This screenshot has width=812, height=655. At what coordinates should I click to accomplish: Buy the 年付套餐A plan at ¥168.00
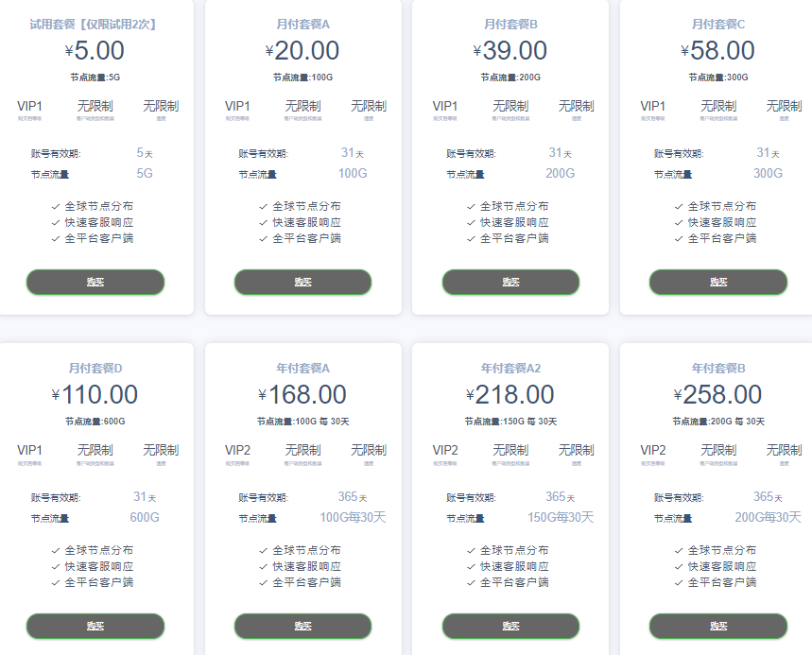(x=302, y=626)
